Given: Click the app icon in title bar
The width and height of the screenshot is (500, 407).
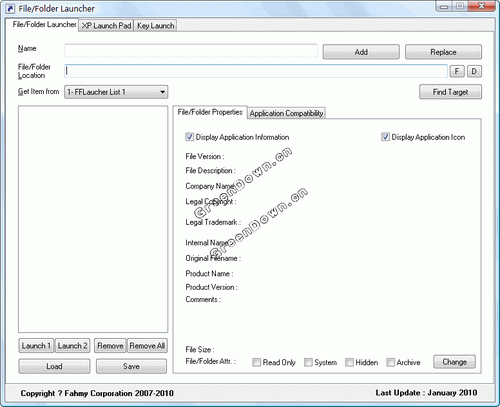Looking at the screenshot, I should (10, 9).
